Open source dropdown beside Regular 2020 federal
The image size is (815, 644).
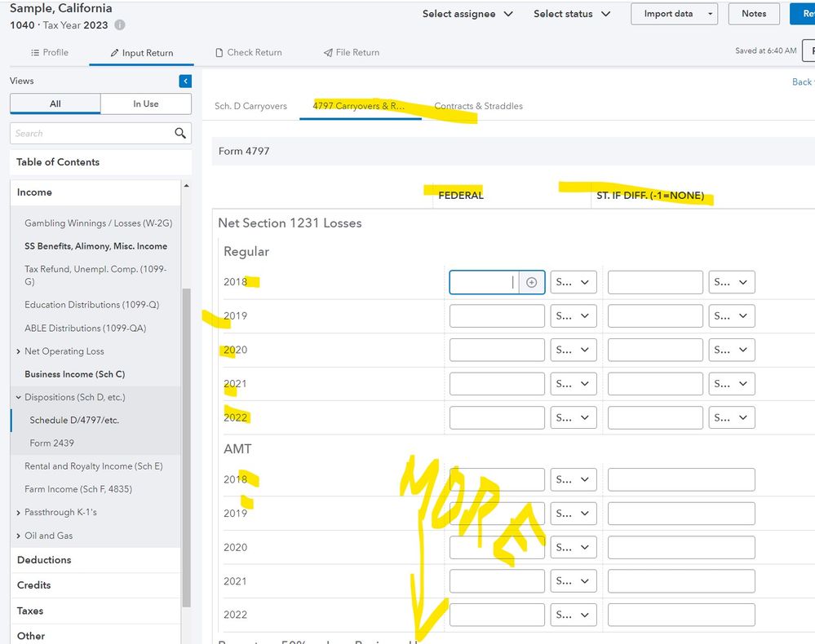574,350
